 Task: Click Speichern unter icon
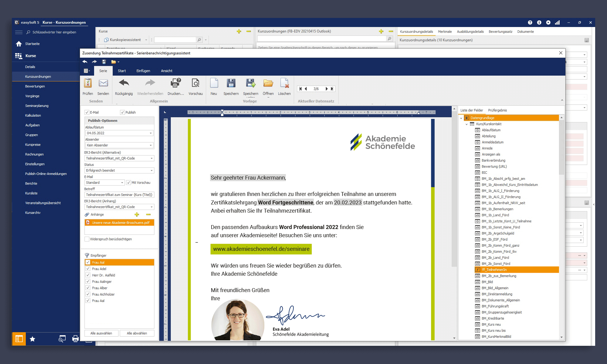click(x=251, y=83)
